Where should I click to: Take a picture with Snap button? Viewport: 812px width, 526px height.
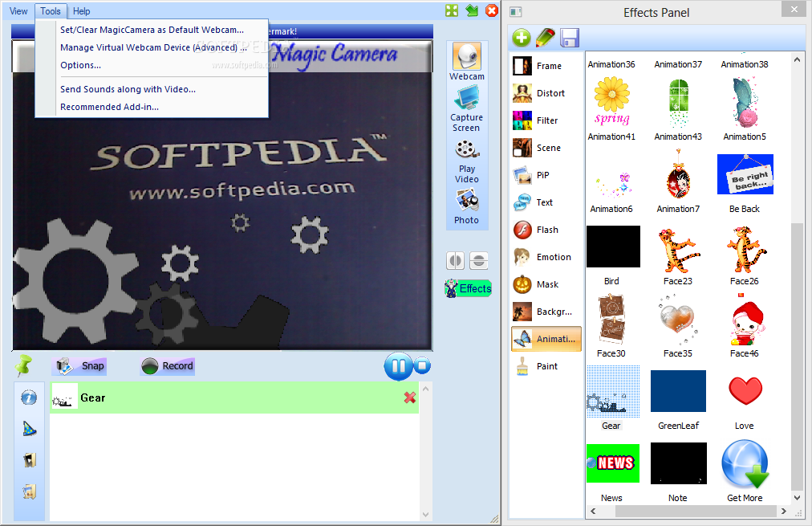(79, 366)
